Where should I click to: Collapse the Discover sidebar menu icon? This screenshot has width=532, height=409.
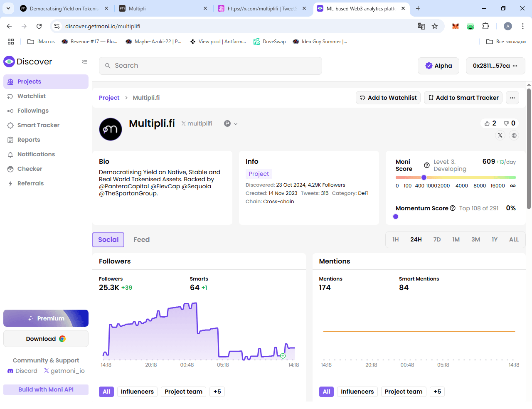coord(85,62)
